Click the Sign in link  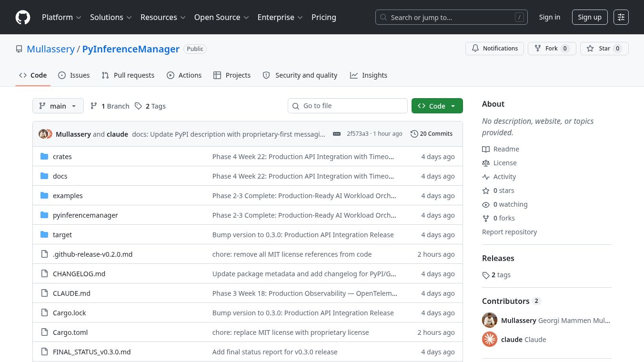(x=550, y=17)
